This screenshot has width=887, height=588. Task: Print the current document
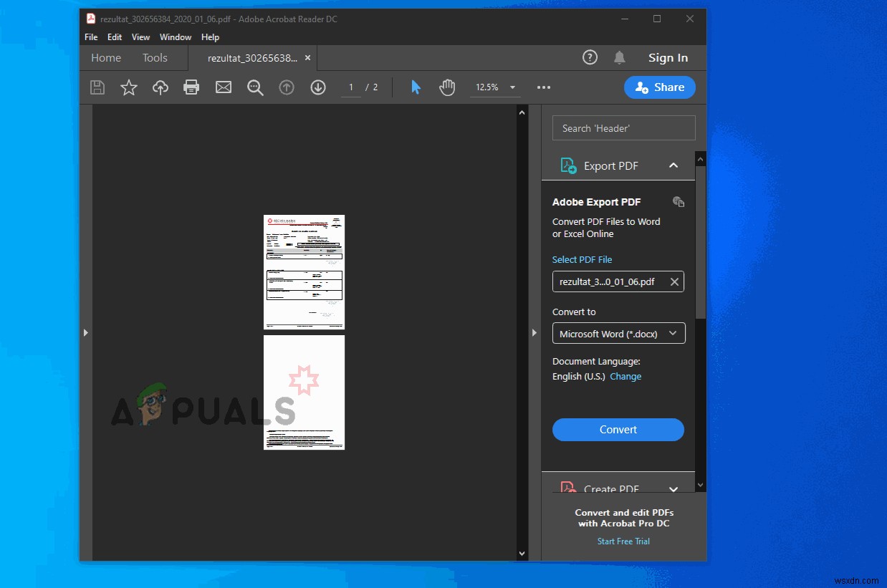(x=191, y=87)
